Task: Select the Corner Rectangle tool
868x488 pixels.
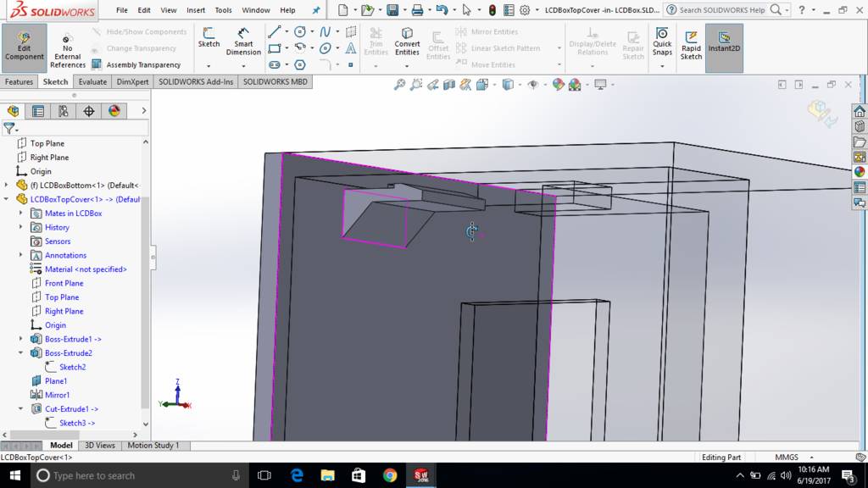Action: (x=275, y=48)
